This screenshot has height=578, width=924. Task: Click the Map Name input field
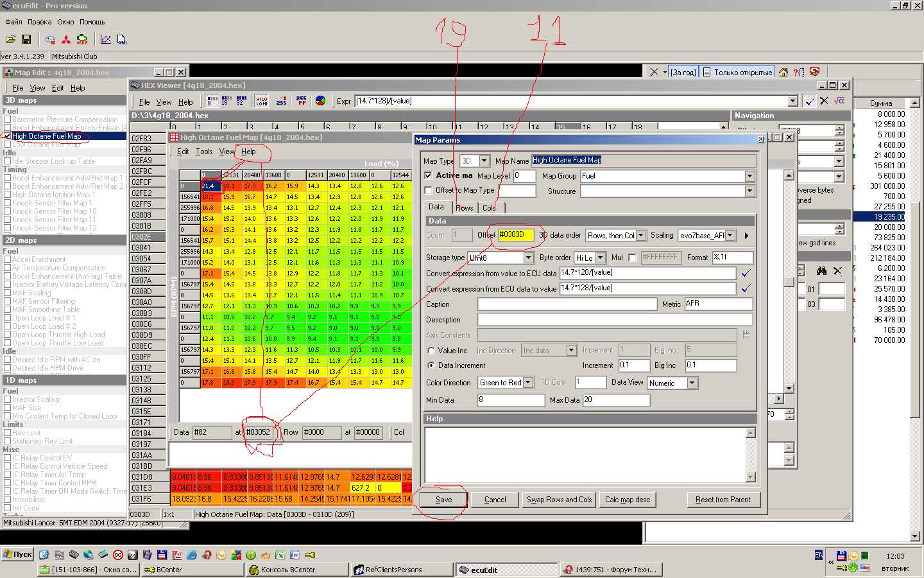[644, 161]
